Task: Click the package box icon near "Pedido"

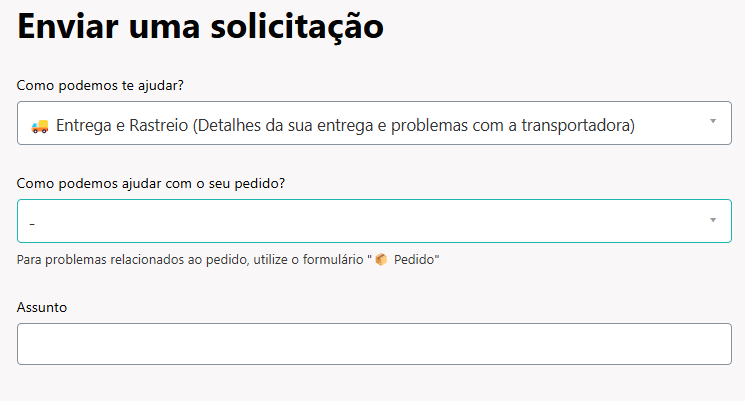Action: point(381,260)
